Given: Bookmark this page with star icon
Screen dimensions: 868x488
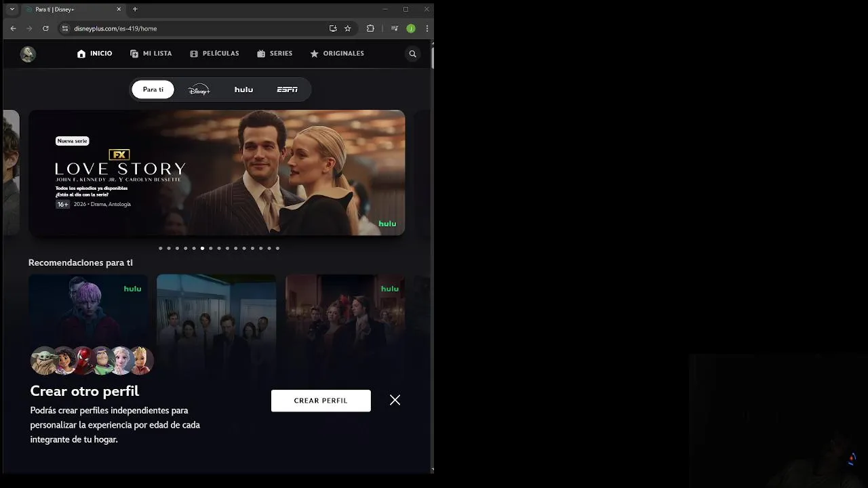Looking at the screenshot, I should coord(348,28).
